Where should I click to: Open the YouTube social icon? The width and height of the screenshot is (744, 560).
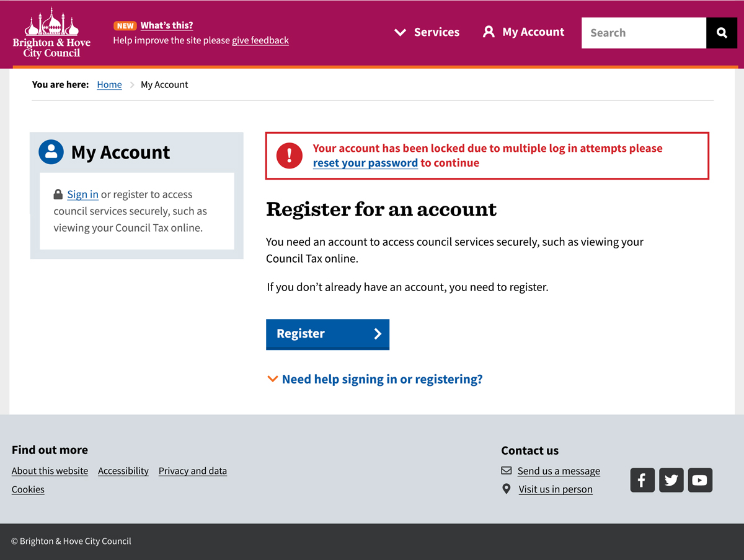[700, 480]
